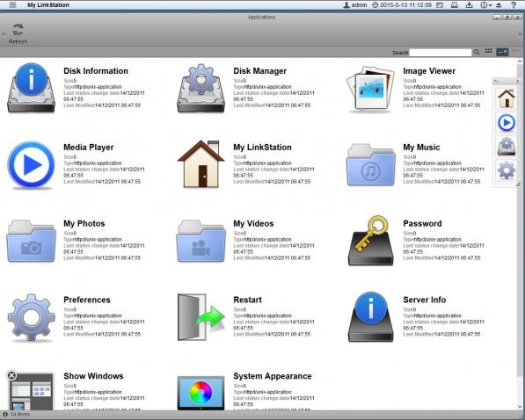Open the System Appearance color wheel icon
Image resolution: width=525 pixels, height=420 pixels.
pos(201,393)
